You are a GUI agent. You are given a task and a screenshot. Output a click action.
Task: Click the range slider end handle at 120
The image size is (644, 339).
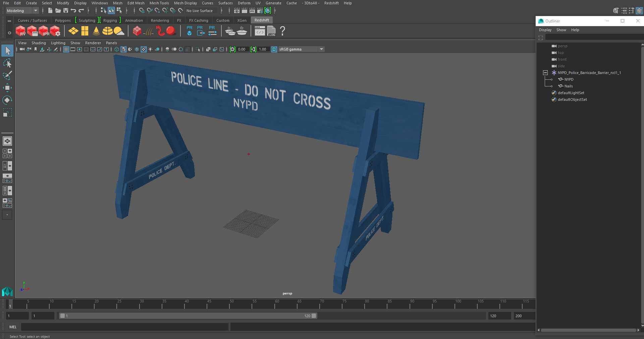314,316
